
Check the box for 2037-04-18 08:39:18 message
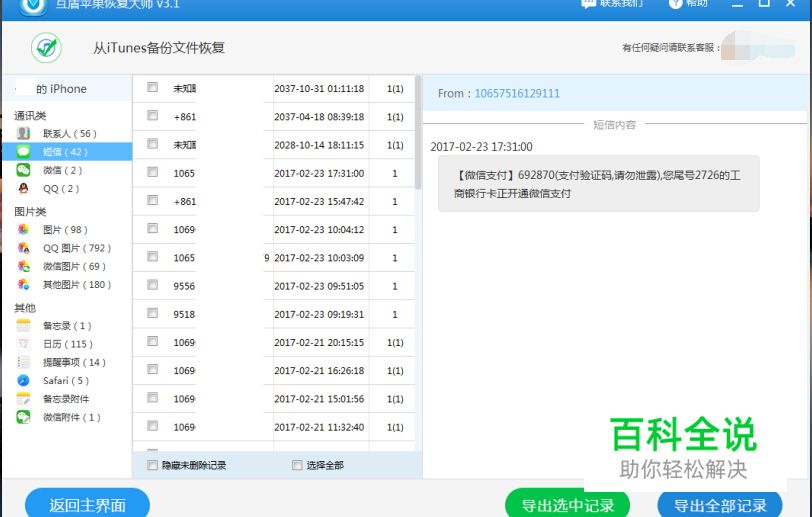coord(152,115)
